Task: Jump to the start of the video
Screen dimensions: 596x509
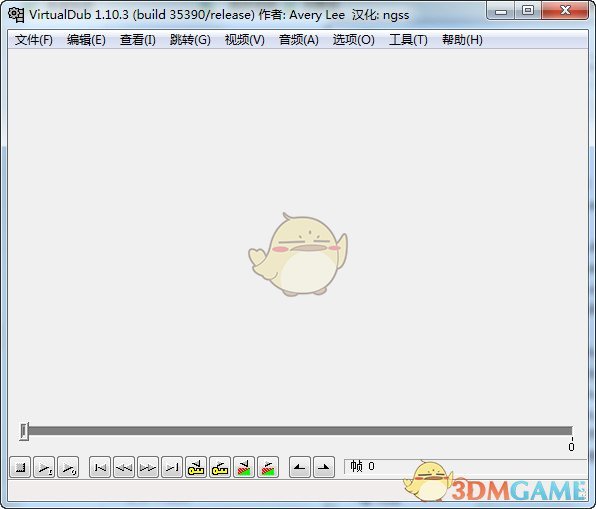Action: point(100,467)
